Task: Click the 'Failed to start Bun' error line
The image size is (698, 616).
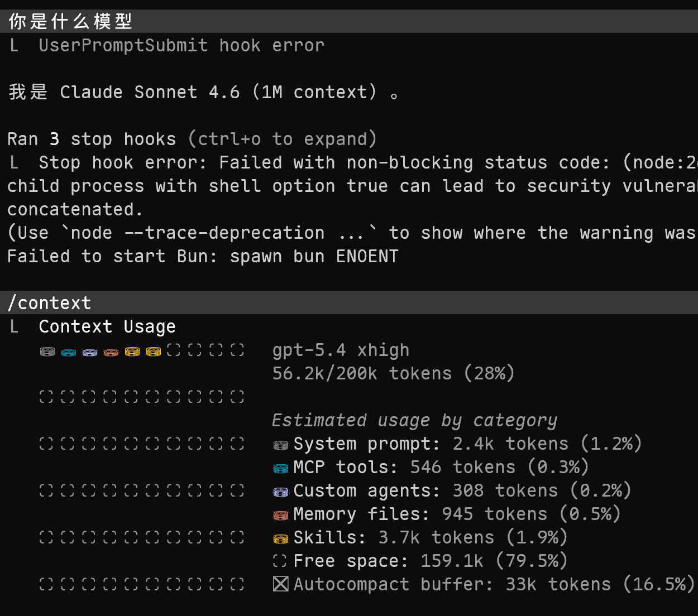Action: [x=203, y=256]
